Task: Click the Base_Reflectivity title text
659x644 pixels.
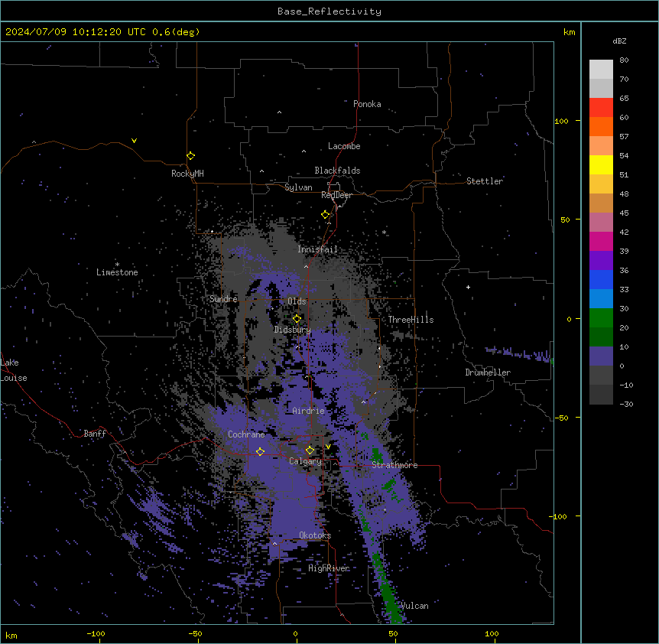Action: [329, 11]
